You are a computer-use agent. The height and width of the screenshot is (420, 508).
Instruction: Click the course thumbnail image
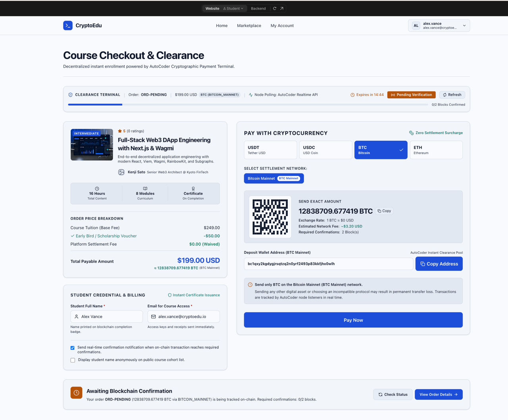(92, 145)
